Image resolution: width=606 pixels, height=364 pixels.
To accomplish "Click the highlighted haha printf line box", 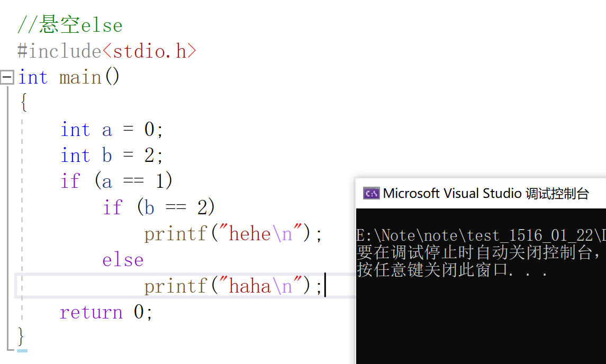I will (185, 286).
